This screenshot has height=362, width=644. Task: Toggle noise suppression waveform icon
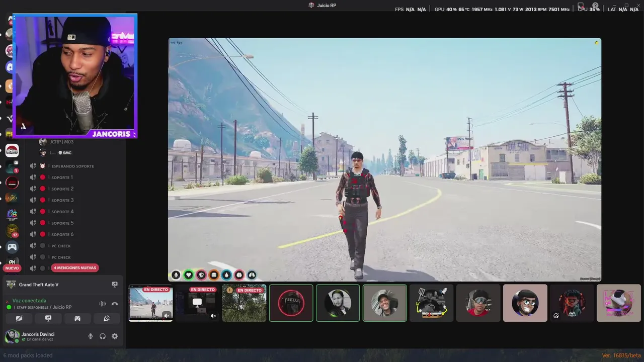point(103,304)
